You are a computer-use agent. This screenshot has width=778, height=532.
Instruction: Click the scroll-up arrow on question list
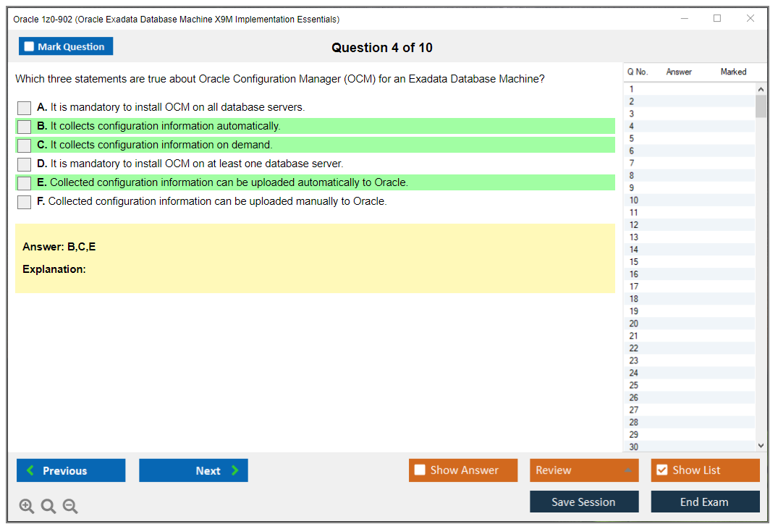pos(761,88)
